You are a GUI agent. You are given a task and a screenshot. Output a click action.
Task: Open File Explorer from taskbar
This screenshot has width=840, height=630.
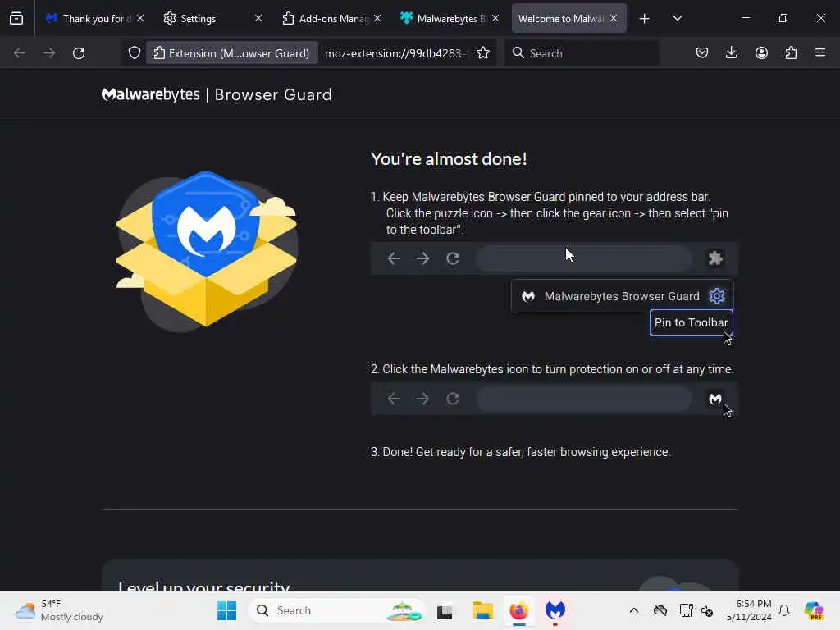coord(482,610)
